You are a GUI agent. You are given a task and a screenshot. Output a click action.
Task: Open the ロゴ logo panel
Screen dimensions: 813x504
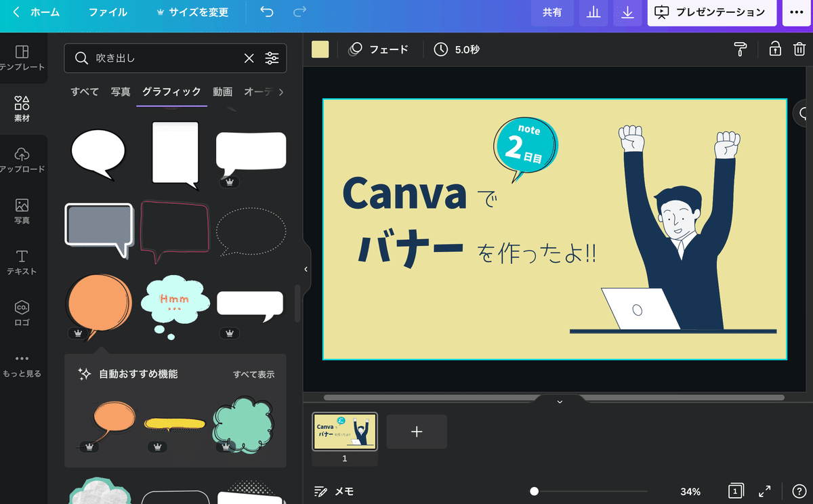(x=22, y=314)
